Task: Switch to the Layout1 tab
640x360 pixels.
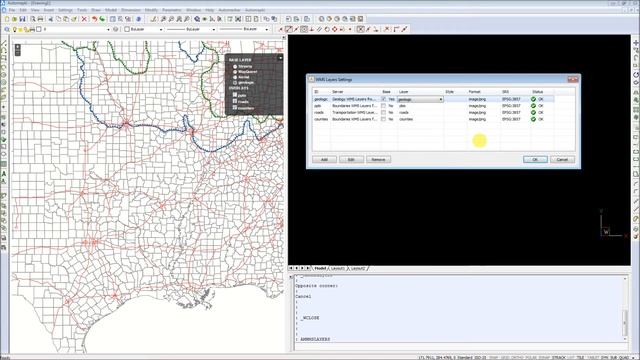Action: (x=338, y=269)
